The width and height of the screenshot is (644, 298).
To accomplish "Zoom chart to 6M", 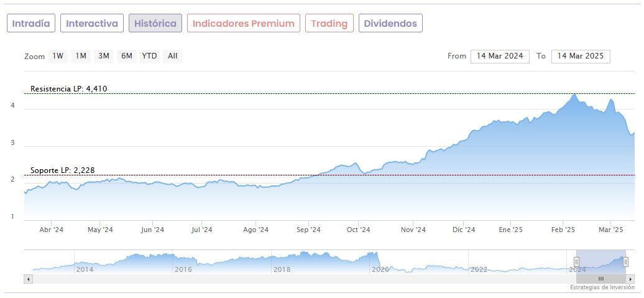I will [x=127, y=56].
